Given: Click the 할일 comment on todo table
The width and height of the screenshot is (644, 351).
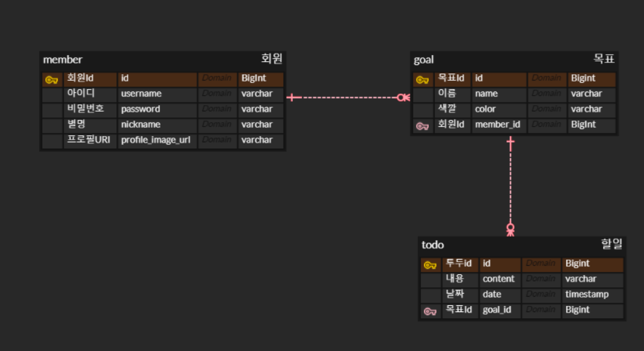Looking at the screenshot, I should [612, 244].
